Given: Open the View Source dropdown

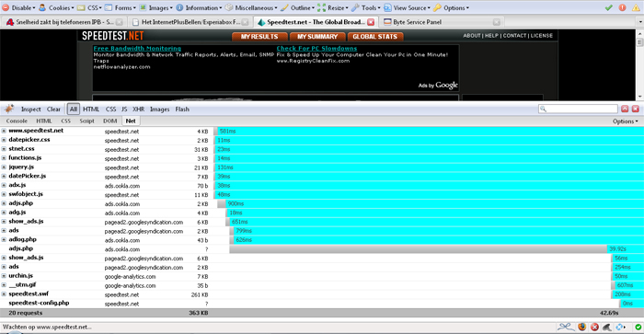Looking at the screenshot, I should pos(407,7).
